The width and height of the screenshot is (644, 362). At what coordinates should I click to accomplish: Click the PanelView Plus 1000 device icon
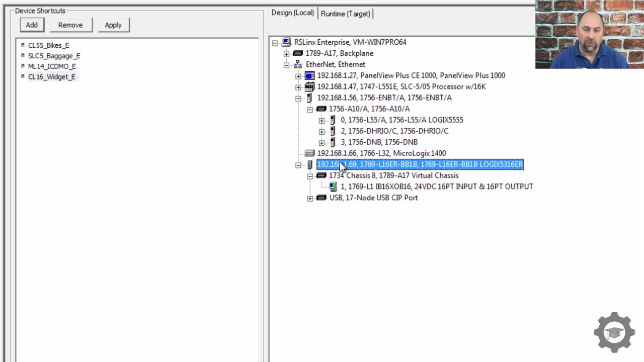pyautogui.click(x=309, y=76)
